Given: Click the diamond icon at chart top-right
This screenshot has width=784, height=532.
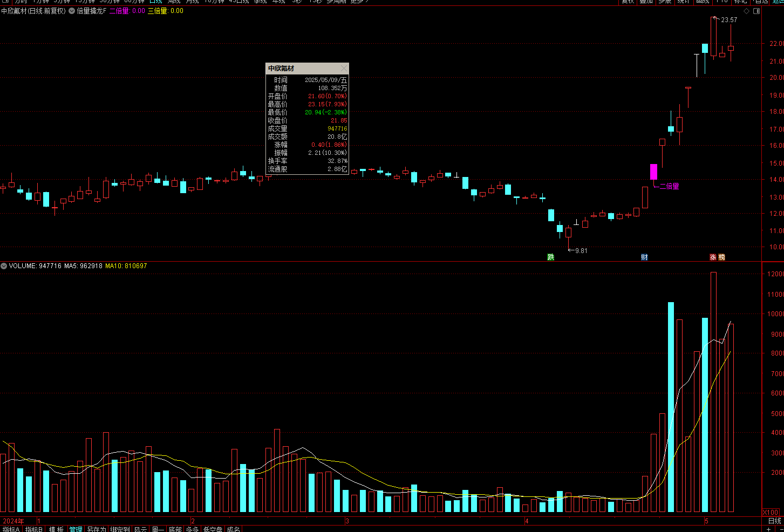Looking at the screenshot, I should click(746, 11).
